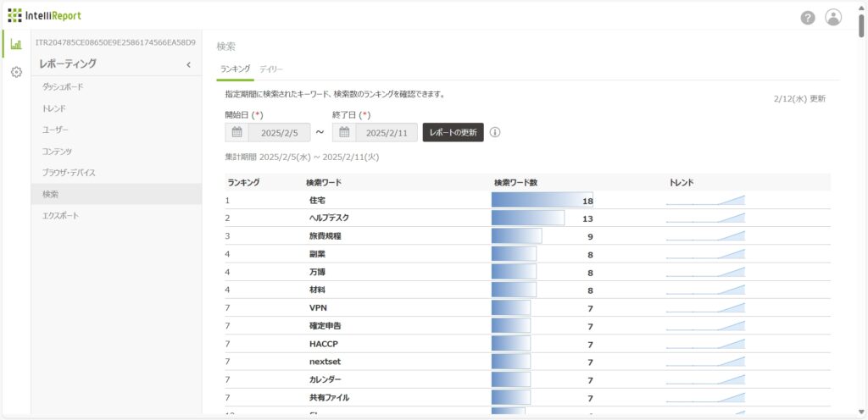The height and width of the screenshot is (420, 868).
Task: Switch to the ランキング tab
Action: (236, 69)
